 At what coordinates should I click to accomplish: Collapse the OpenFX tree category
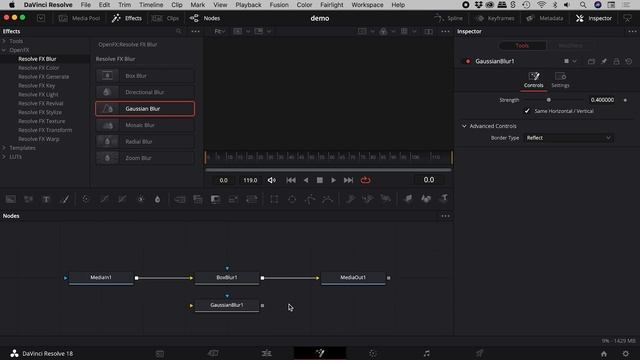click(4, 50)
